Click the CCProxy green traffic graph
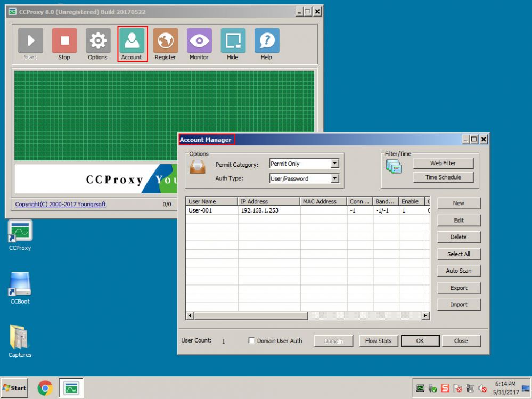Image resolution: width=532 pixels, height=399 pixels. coord(164,116)
